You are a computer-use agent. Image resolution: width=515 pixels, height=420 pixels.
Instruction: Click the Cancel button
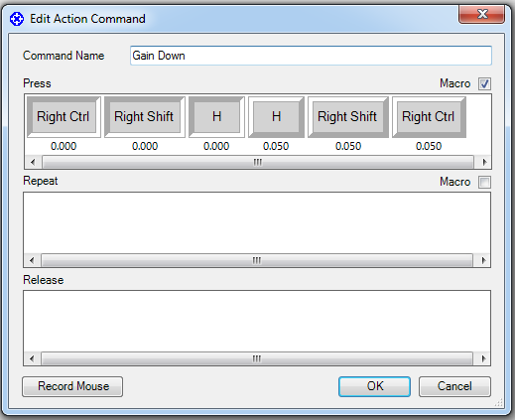454,386
